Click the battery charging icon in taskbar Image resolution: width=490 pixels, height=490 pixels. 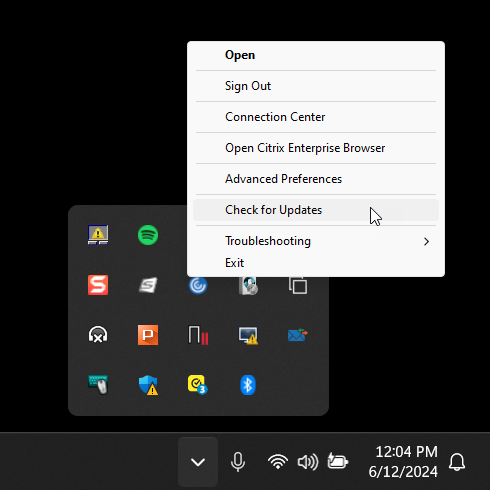tap(338, 461)
